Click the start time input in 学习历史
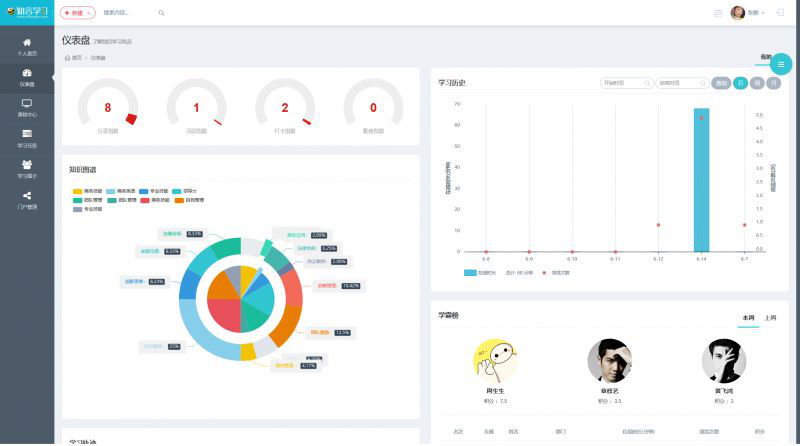800x446 pixels. pos(627,83)
